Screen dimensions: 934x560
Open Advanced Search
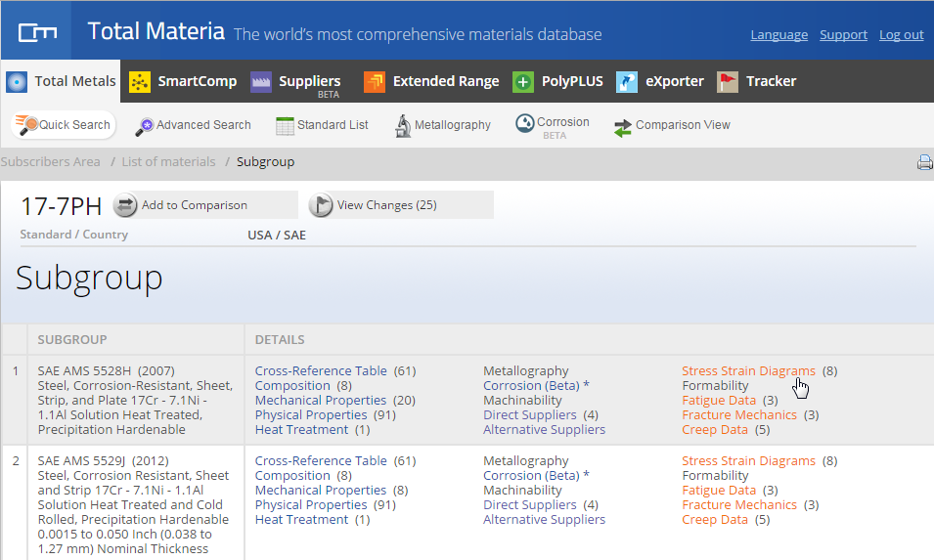[x=193, y=125]
